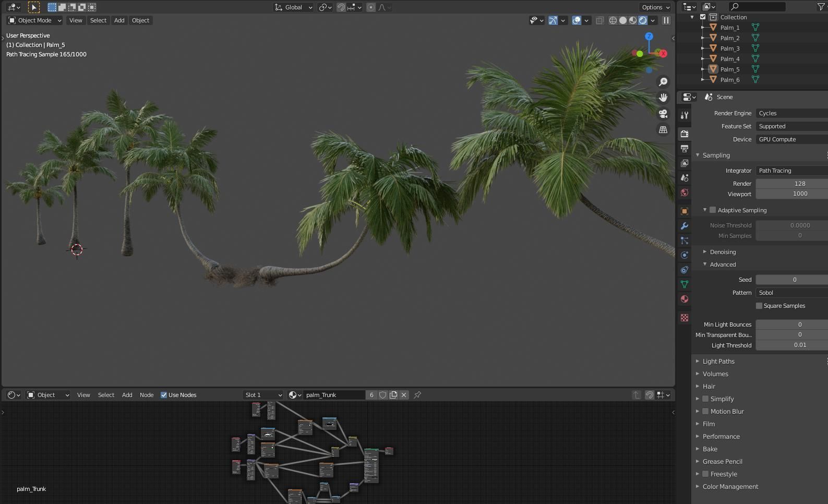Screen dimensions: 828x504
Task: Toggle proportional editing icon
Action: coord(370,7)
